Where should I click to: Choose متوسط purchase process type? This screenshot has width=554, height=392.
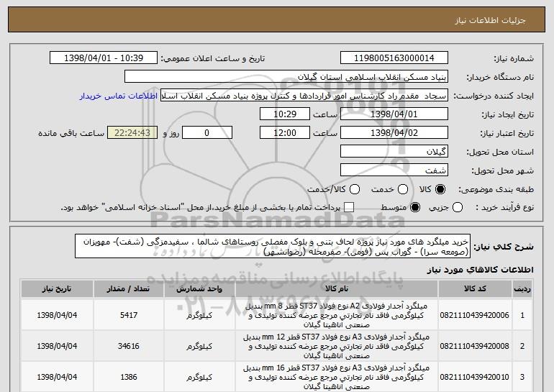415,207
